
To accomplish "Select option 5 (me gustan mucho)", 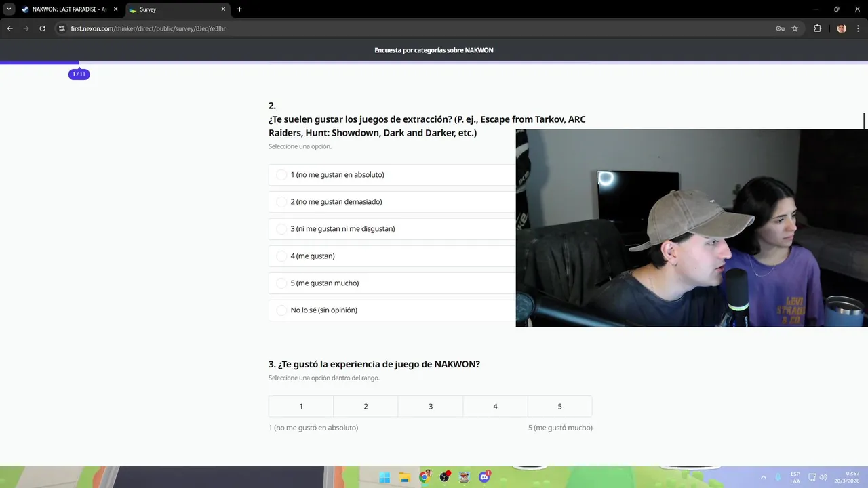I will 392,283.
